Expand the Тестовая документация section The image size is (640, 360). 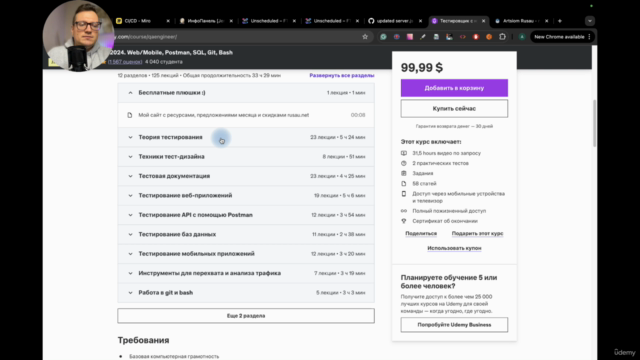pos(246,176)
